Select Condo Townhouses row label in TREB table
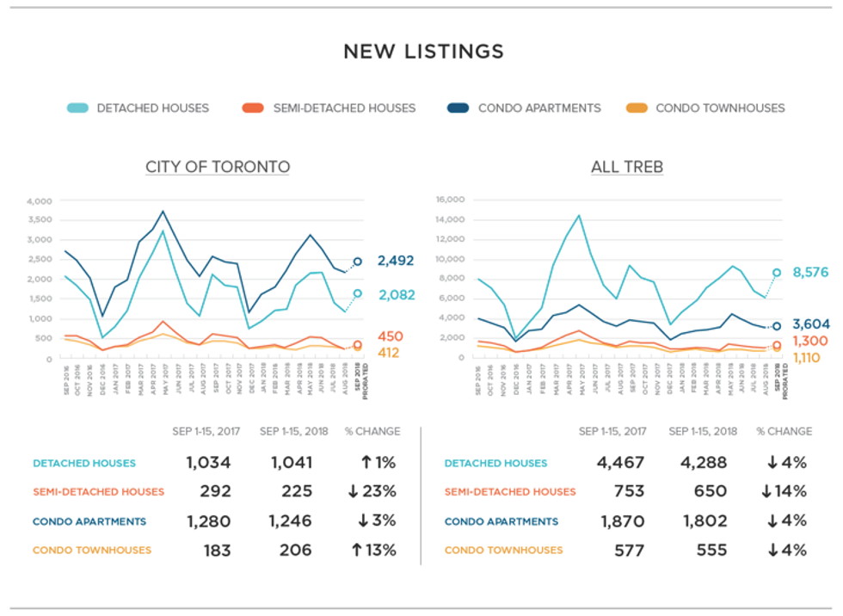 point(503,550)
